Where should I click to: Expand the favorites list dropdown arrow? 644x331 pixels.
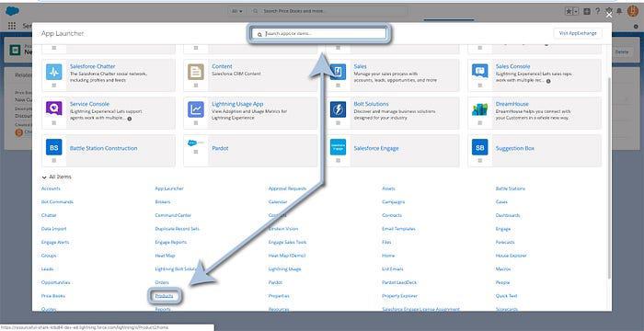pyautogui.click(x=576, y=12)
